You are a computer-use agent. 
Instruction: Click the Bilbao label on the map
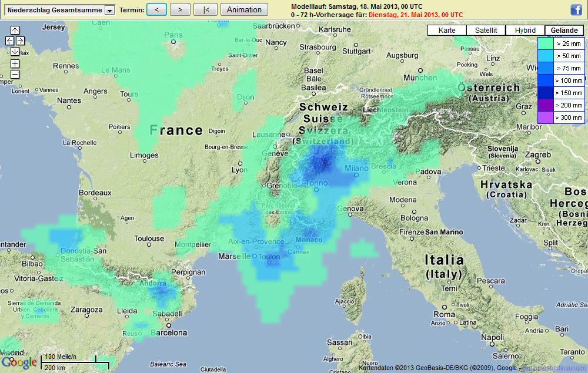(32, 264)
